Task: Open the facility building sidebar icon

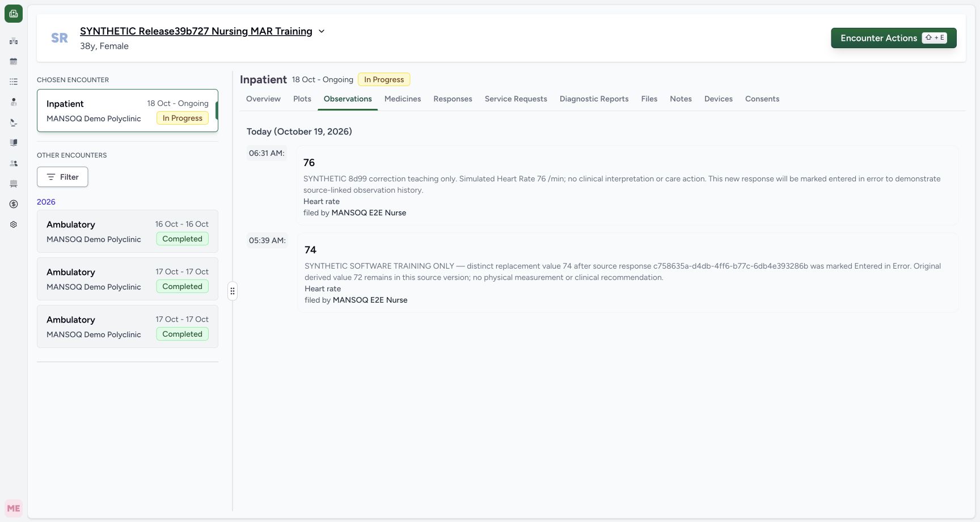Action: (14, 41)
